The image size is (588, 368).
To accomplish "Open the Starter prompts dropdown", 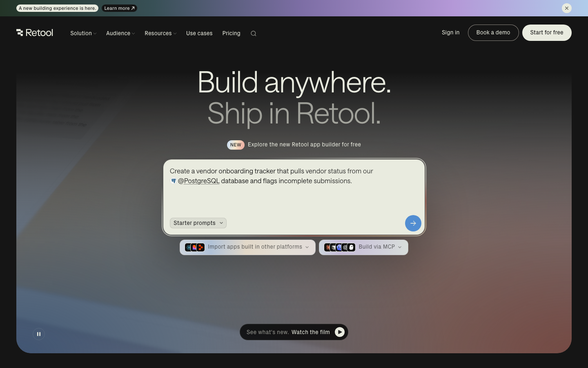I will click(198, 223).
